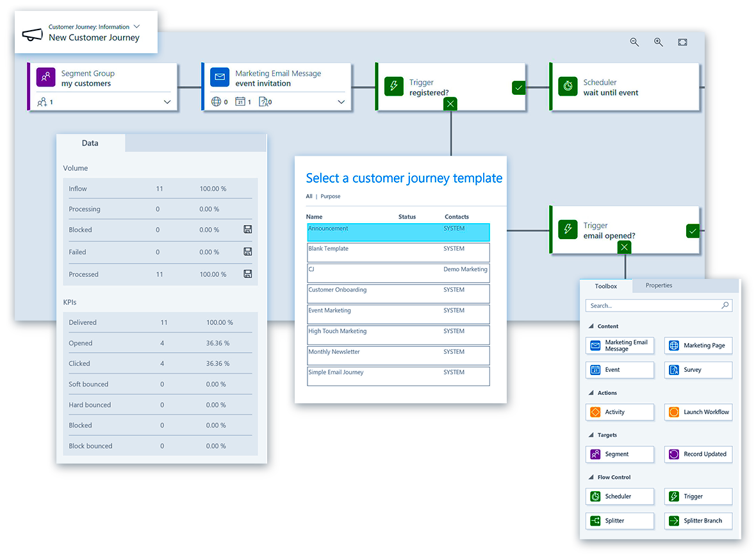This screenshot has height=554, width=756.
Task: Select the Segment Group tile icon
Action: click(x=46, y=78)
